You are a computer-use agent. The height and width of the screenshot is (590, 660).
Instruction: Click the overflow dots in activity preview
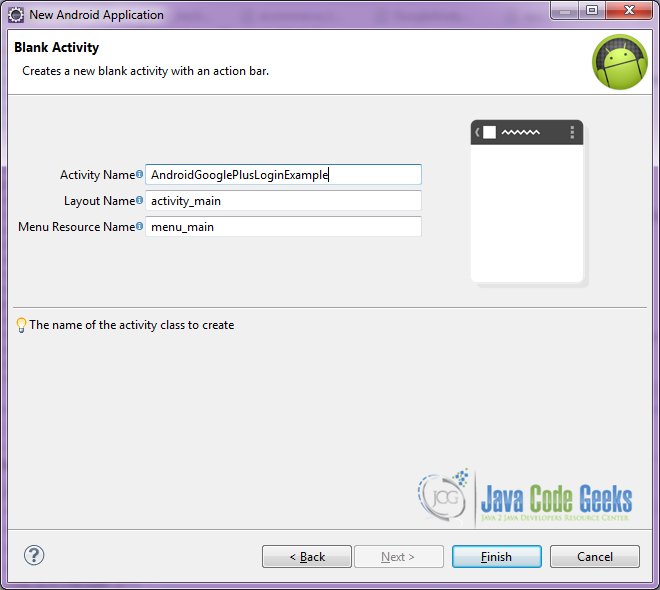(x=572, y=132)
